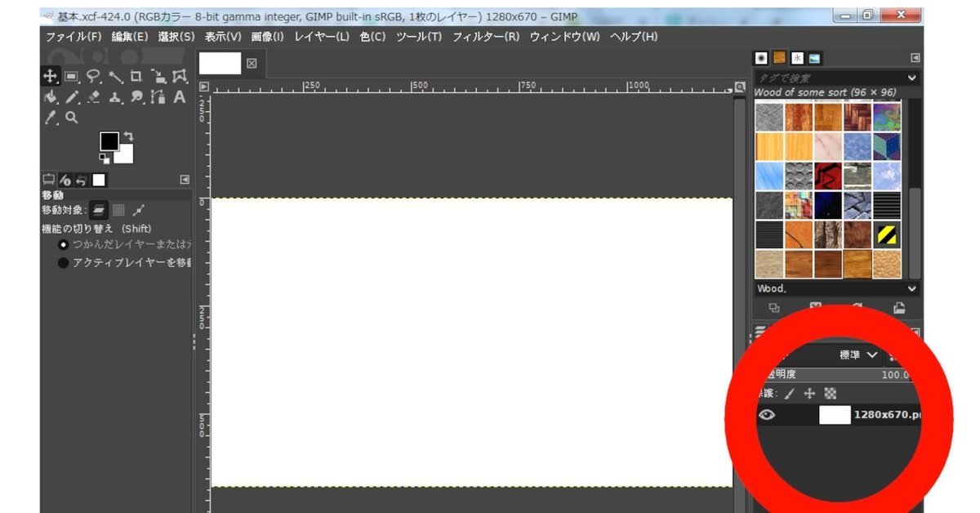Screen dimensions: 980x513
Task: Click the background color white swatch
Action: (x=124, y=154)
